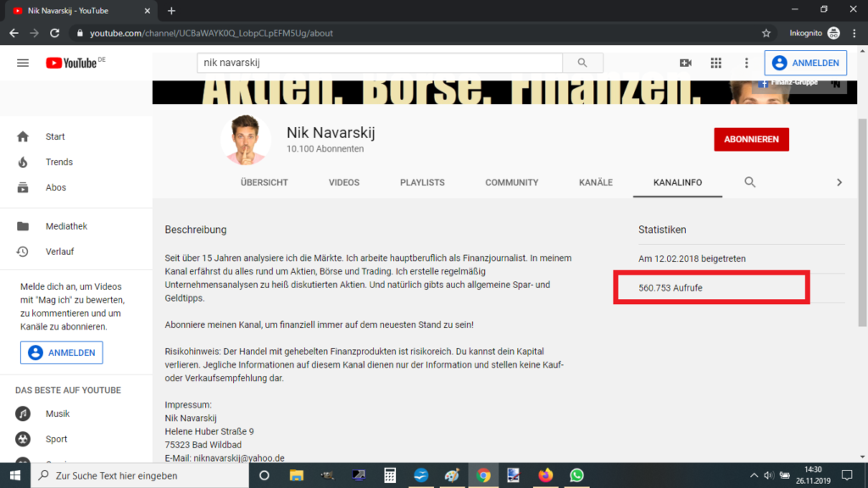
Task: Click the volume speaker tray icon
Action: coord(768,475)
